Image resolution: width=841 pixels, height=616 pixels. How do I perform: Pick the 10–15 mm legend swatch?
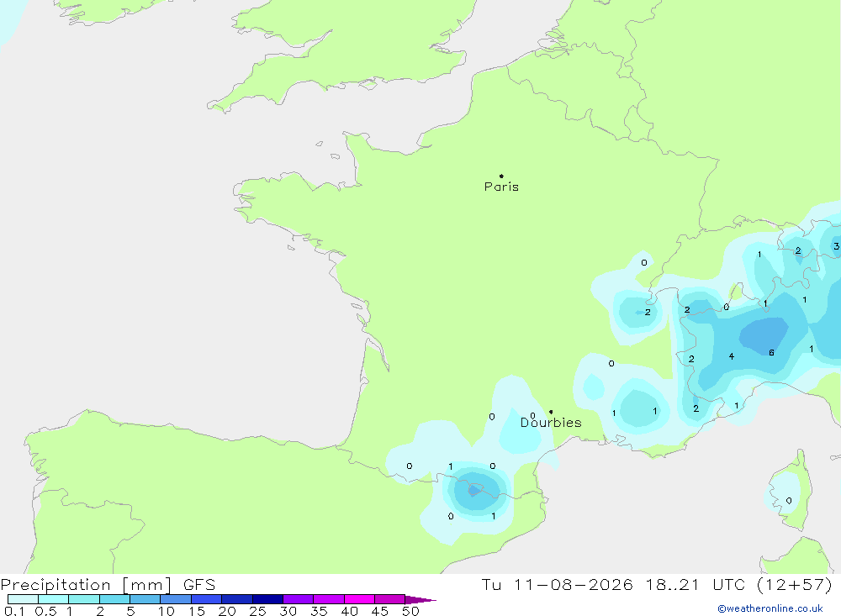[x=176, y=599]
